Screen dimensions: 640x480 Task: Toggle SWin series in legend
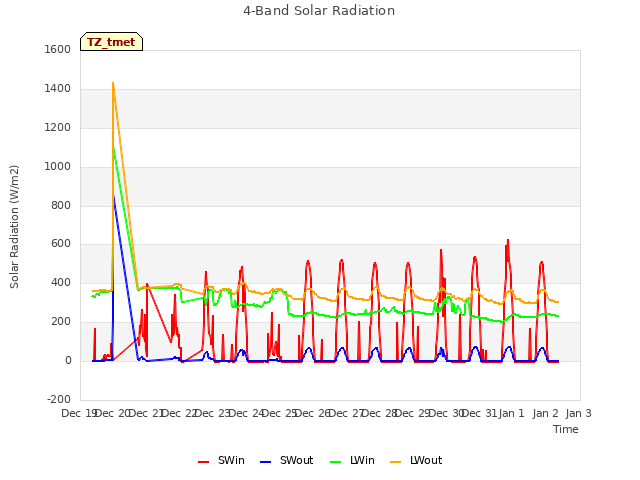tap(221, 460)
